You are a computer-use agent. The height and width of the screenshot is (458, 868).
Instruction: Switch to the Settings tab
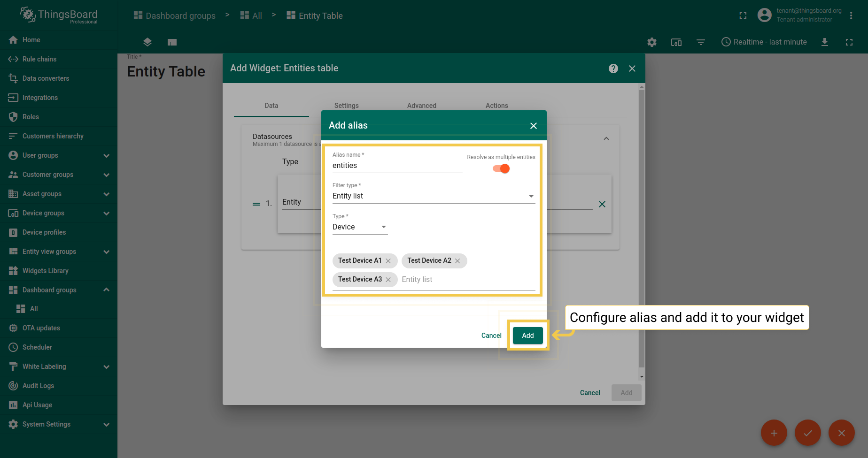[347, 106]
